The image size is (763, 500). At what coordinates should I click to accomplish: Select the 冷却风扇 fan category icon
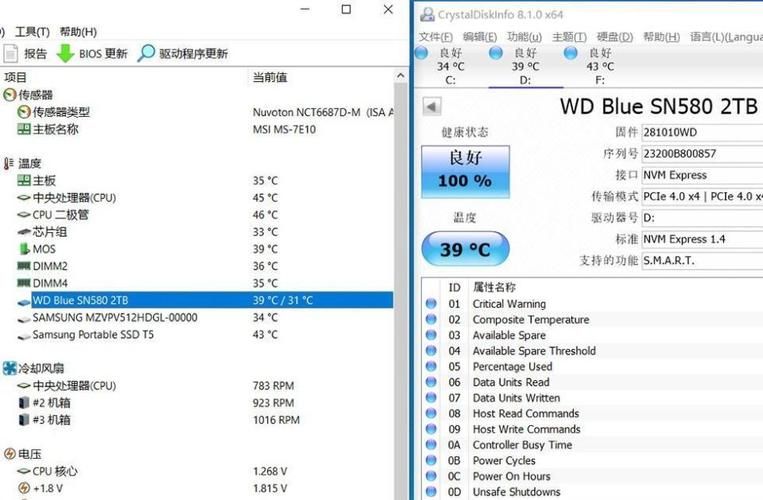(x=9, y=368)
